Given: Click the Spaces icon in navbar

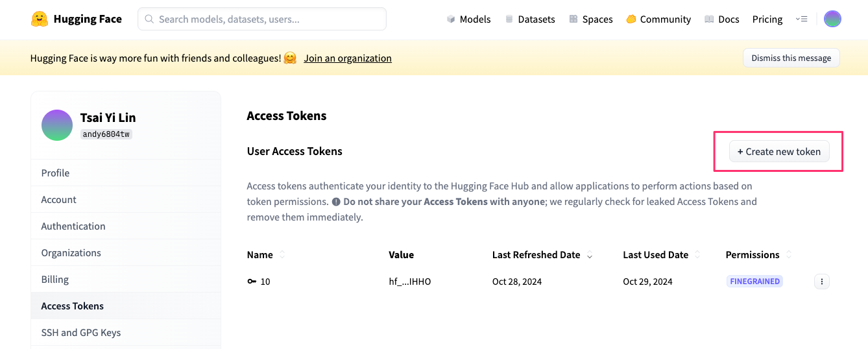Looking at the screenshot, I should [573, 19].
